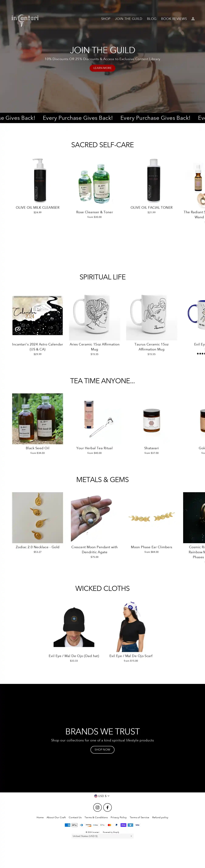Screen dimensions: 205x868
Task: Open the account login icon
Action: 193,19
